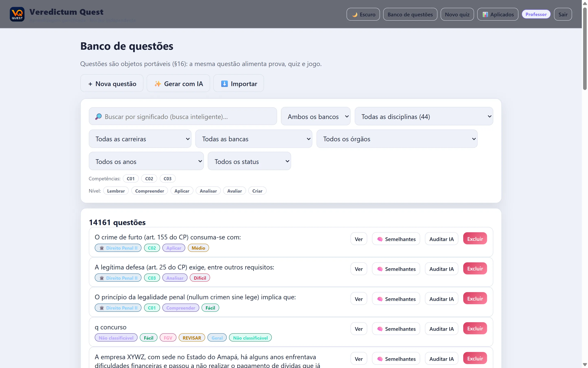Image resolution: width=588 pixels, height=368 pixels.
Task: Toggle the Avaliar level filter
Action: [234, 191]
